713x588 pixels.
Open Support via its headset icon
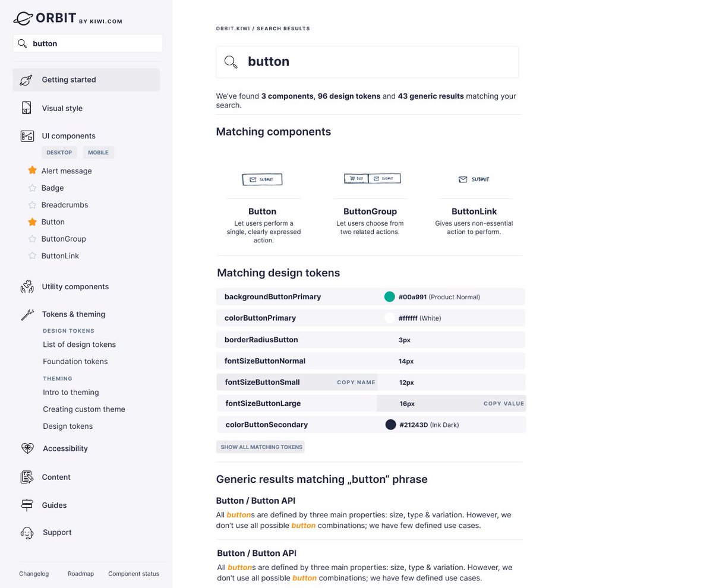(27, 532)
